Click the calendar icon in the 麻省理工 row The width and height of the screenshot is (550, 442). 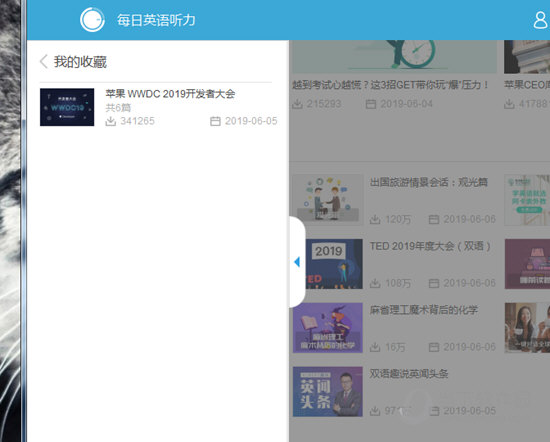(x=434, y=347)
